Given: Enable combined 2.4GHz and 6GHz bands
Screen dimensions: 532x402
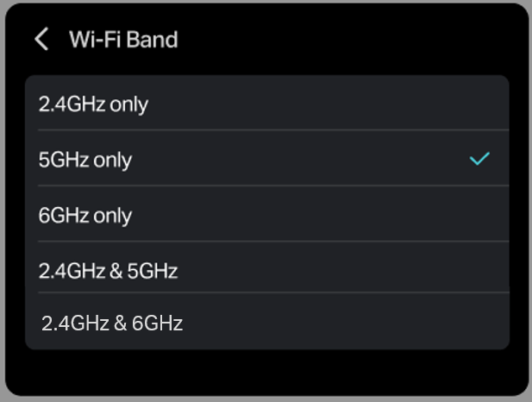Looking at the screenshot, I should click(112, 323).
